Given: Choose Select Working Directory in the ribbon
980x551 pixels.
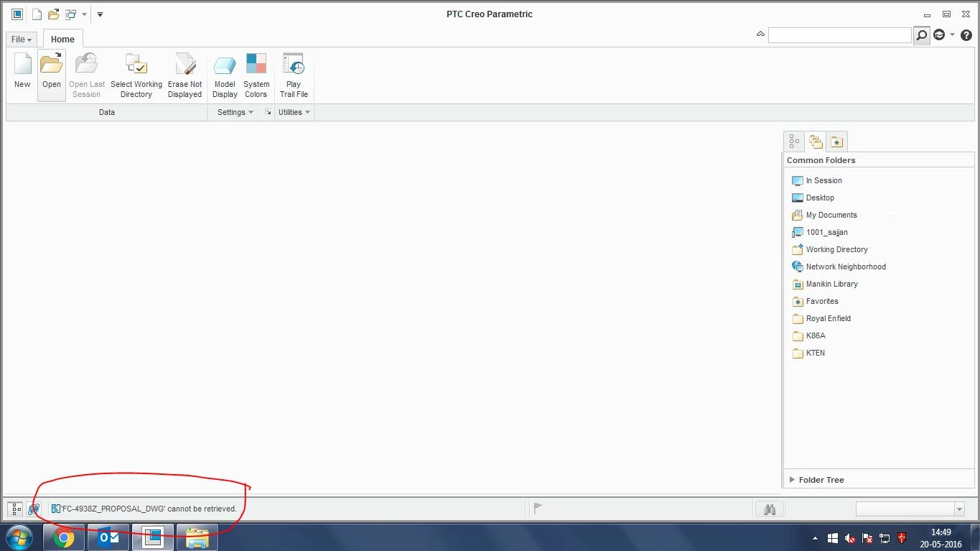Looking at the screenshot, I should 136,75.
